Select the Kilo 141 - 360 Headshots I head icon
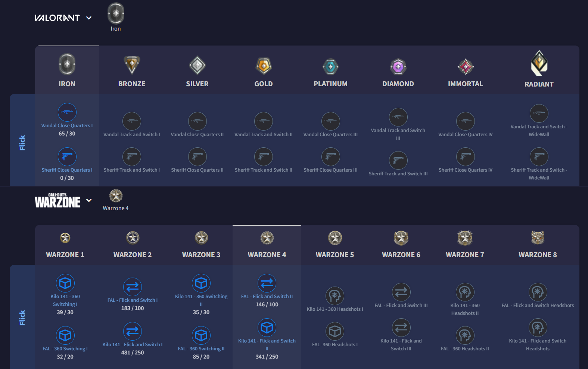588x369 pixels. tap(335, 296)
